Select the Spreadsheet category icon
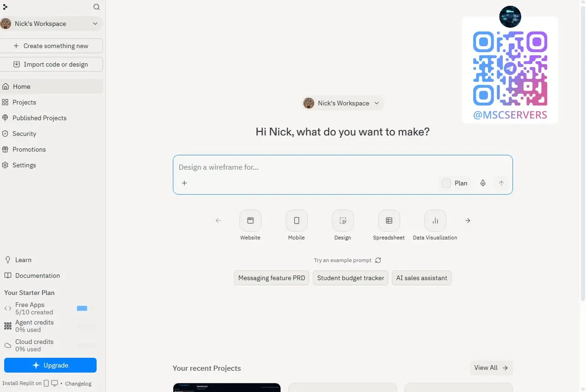 (x=389, y=220)
